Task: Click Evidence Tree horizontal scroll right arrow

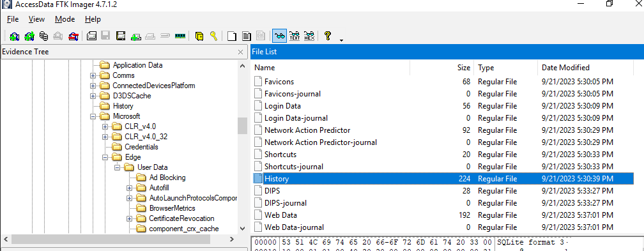Action: pyautogui.click(x=232, y=239)
